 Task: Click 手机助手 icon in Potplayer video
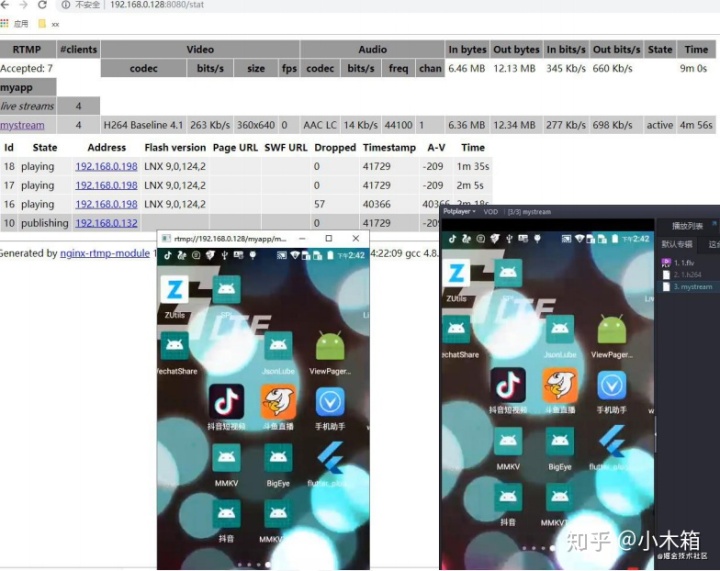[x=612, y=386]
